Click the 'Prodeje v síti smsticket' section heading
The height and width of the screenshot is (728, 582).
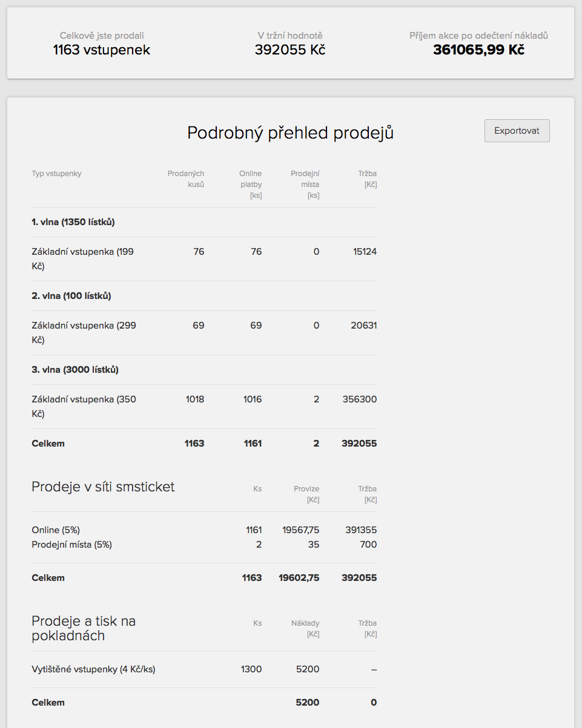click(103, 487)
